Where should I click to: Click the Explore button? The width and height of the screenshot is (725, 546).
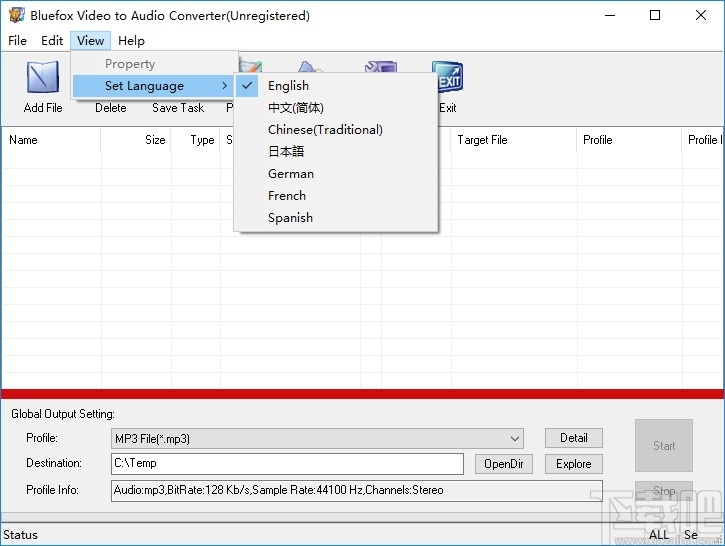pos(573,464)
